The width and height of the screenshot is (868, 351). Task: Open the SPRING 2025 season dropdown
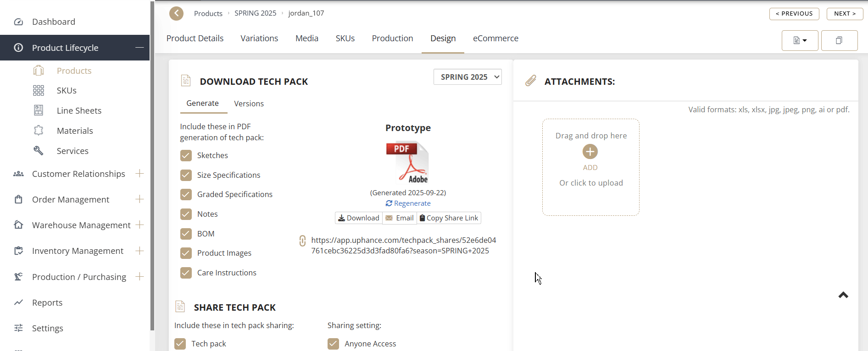467,77
